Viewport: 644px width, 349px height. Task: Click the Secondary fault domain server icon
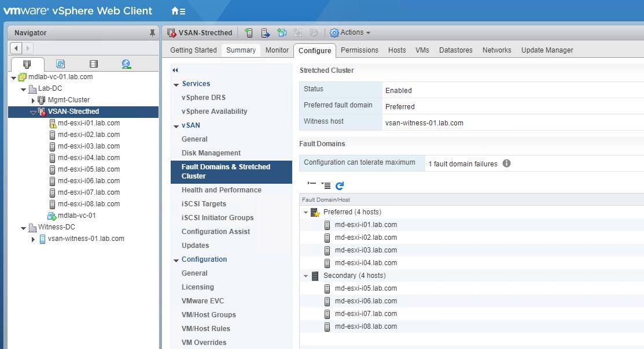(315, 276)
